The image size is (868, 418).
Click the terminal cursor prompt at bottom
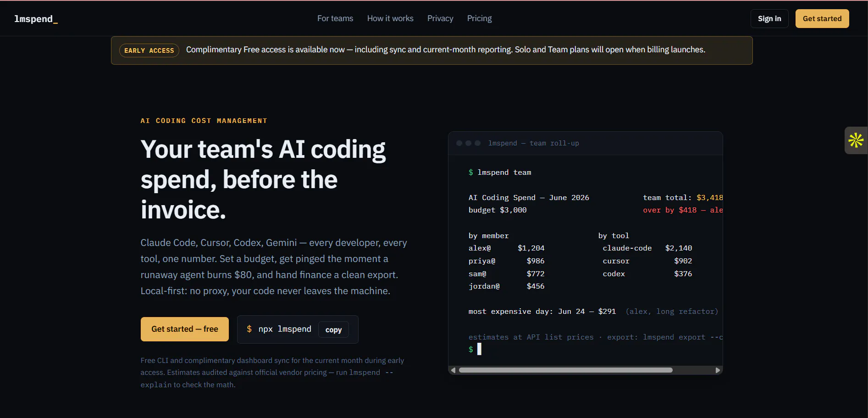coord(475,349)
